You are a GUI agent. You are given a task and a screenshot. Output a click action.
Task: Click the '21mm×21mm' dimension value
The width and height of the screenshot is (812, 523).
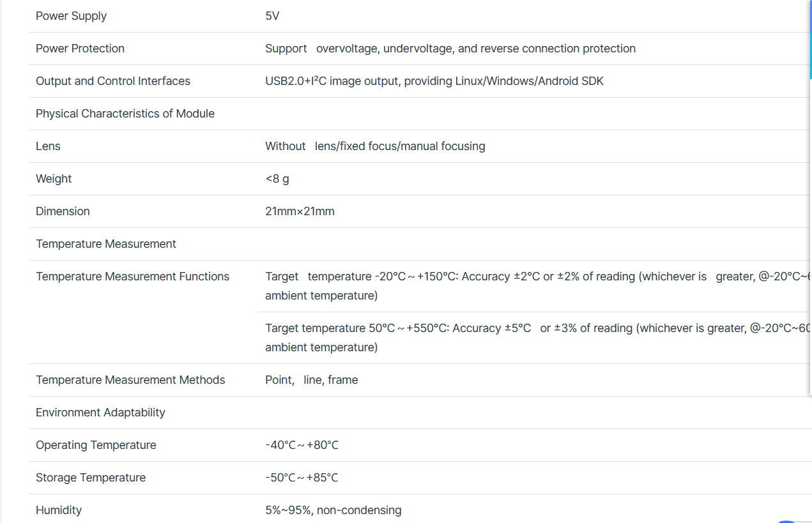tap(300, 211)
